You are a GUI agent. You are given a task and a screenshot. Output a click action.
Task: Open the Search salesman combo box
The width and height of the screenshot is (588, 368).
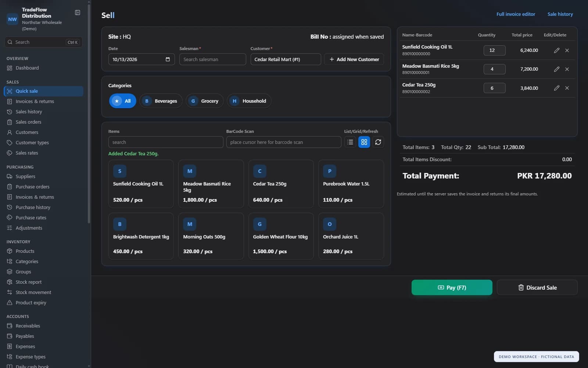pyautogui.click(x=212, y=59)
